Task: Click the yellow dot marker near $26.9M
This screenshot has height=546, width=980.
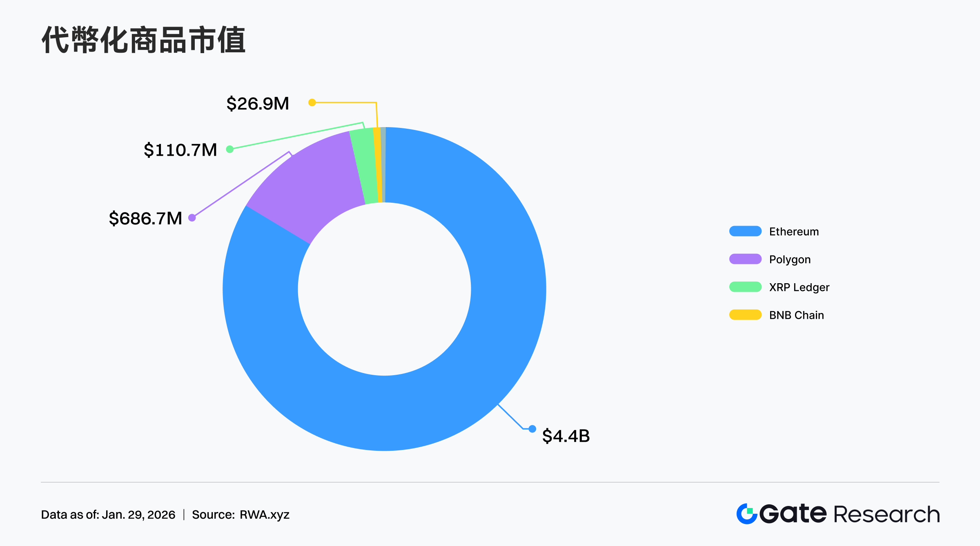Action: tap(312, 103)
